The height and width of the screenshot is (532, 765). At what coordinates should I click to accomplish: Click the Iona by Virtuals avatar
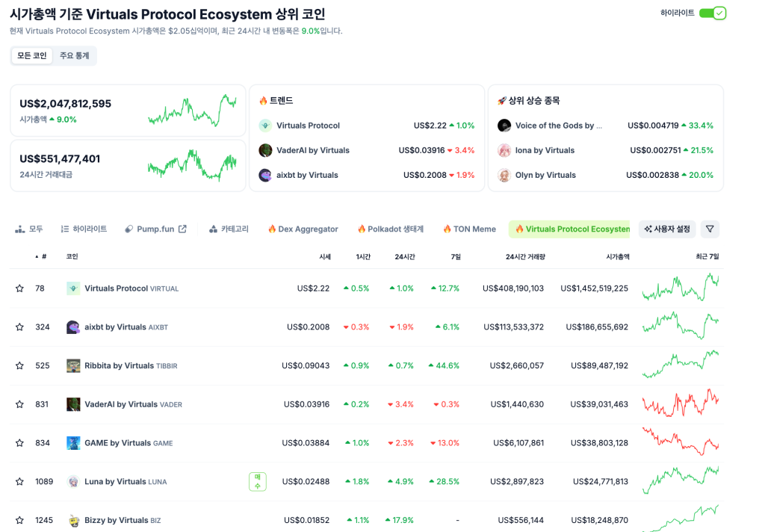tap(504, 150)
